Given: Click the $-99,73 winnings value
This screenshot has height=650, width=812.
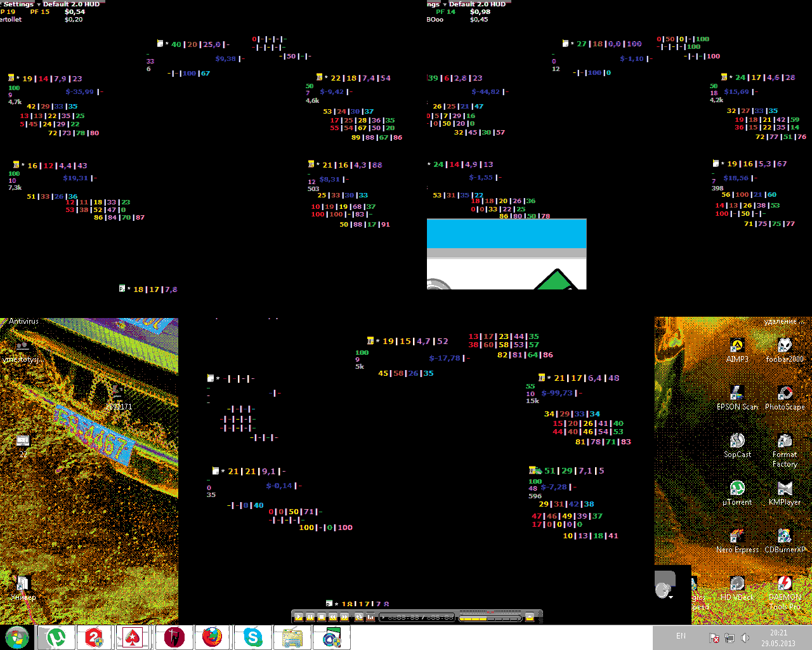Looking at the screenshot, I should pyautogui.click(x=557, y=393).
